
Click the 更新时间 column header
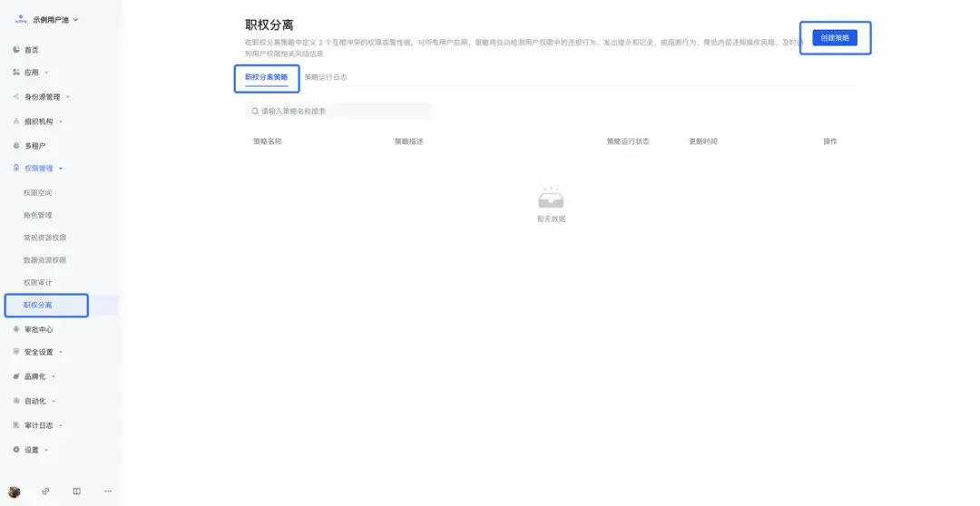[x=703, y=141]
